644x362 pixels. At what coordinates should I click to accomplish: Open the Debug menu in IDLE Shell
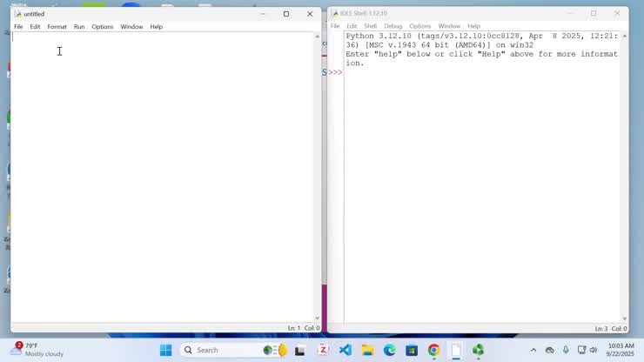pyautogui.click(x=392, y=26)
